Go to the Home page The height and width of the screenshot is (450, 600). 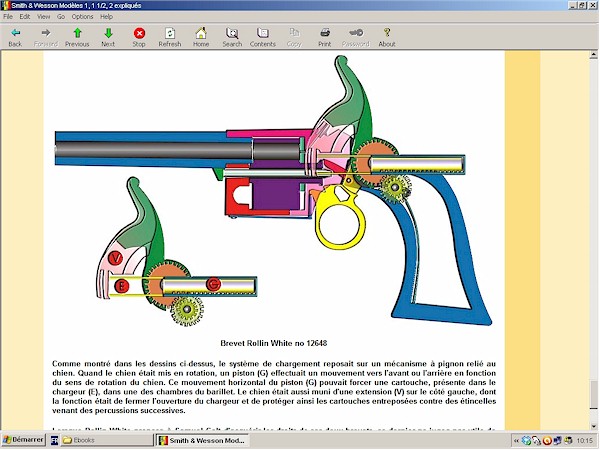(201, 37)
